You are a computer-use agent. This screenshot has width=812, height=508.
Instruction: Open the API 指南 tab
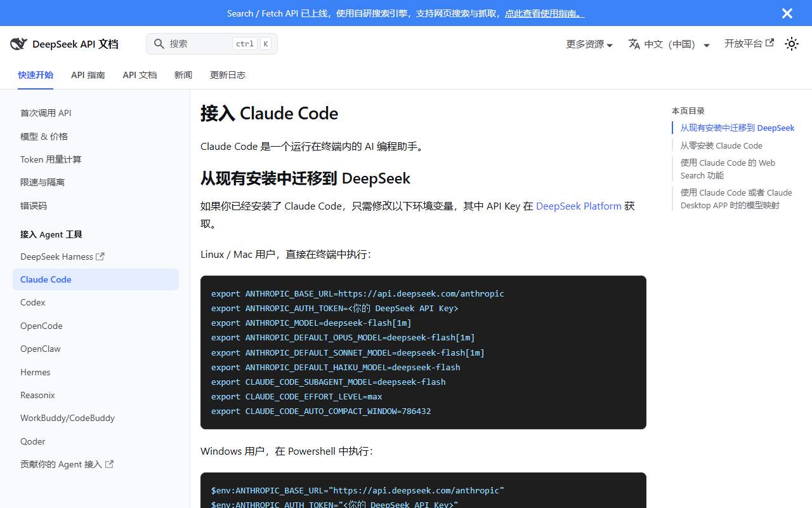(88, 75)
